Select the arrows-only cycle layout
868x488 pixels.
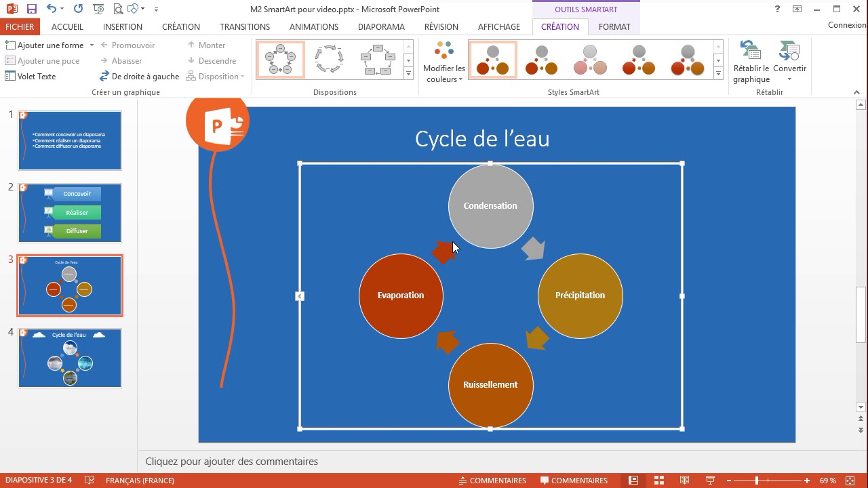(x=330, y=60)
